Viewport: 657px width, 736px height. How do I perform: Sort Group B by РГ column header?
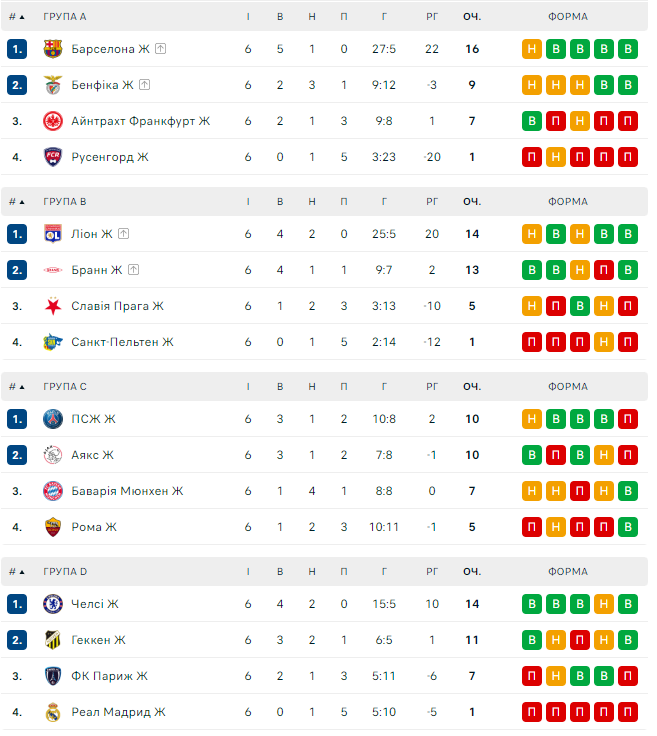coord(432,202)
